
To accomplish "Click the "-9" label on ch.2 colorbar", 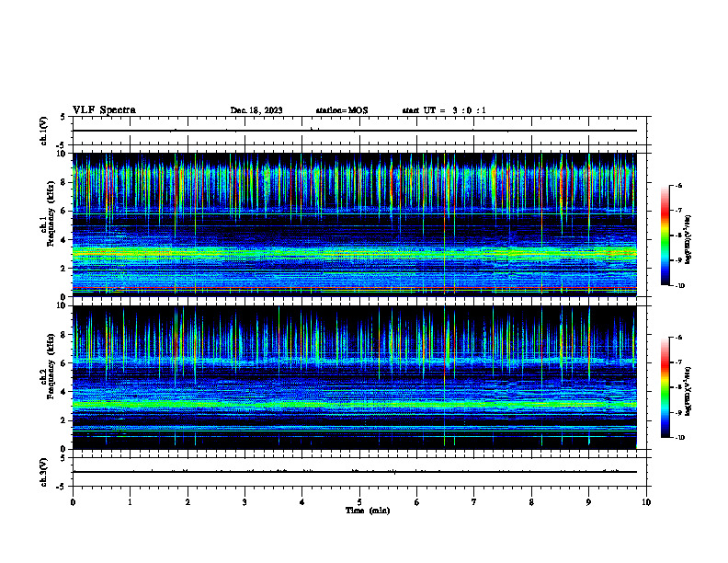I will click(x=678, y=412).
